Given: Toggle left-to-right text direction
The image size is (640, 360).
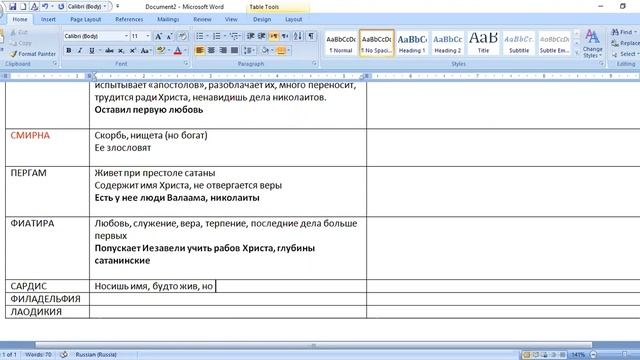Looking at the screenshot, I should click(x=273, y=36).
